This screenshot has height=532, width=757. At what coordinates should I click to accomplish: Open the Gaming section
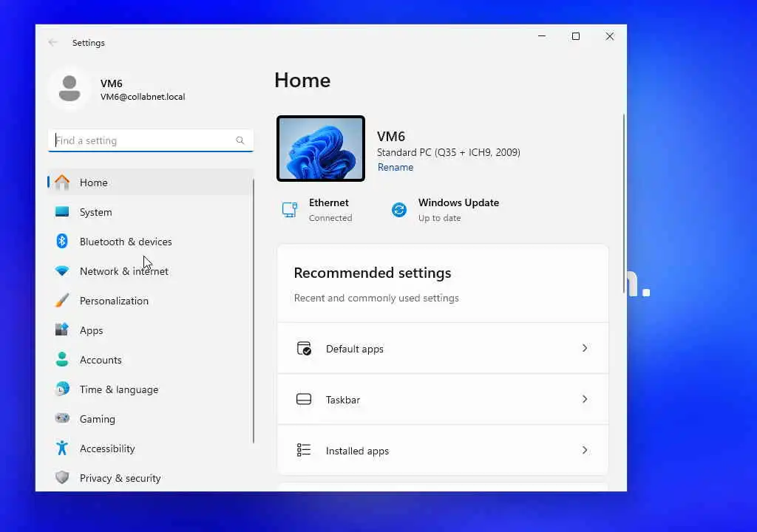pyautogui.click(x=151, y=418)
